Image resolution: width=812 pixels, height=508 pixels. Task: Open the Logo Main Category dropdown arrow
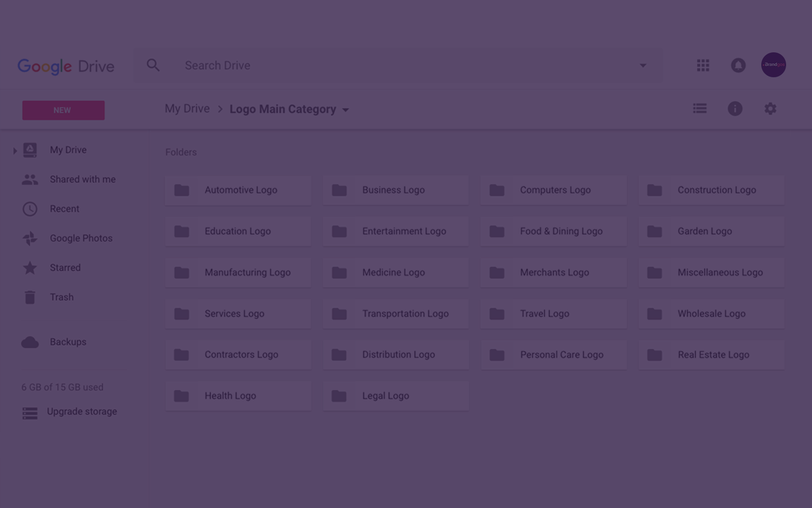tap(345, 110)
